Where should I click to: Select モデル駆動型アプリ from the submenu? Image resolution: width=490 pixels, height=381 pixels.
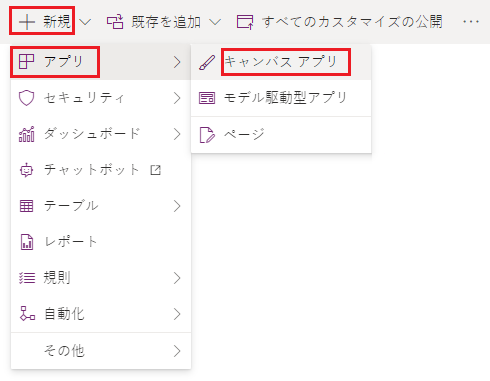pyautogui.click(x=281, y=98)
